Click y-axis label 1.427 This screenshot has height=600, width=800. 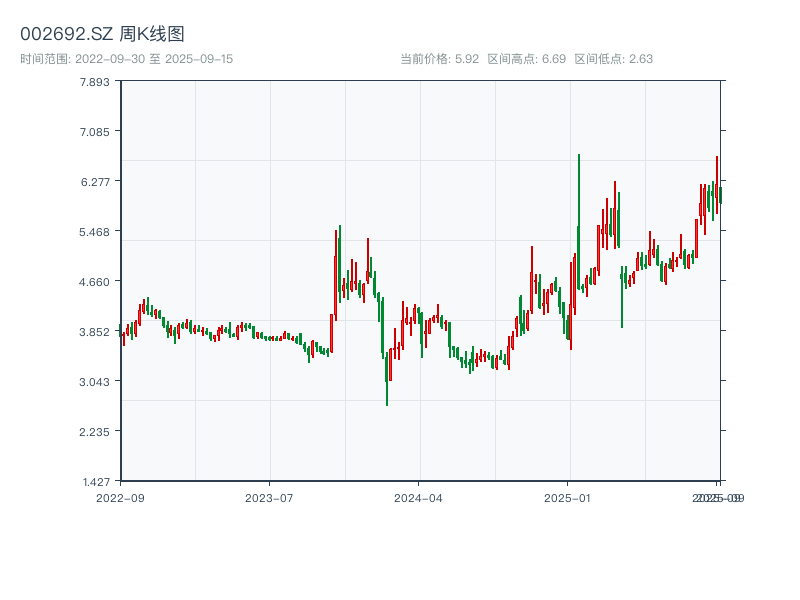[x=96, y=482]
